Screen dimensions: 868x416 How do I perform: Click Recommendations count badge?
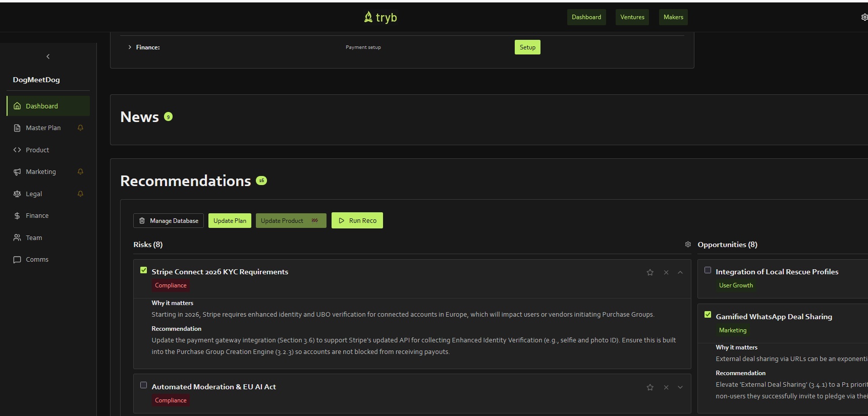(x=261, y=181)
